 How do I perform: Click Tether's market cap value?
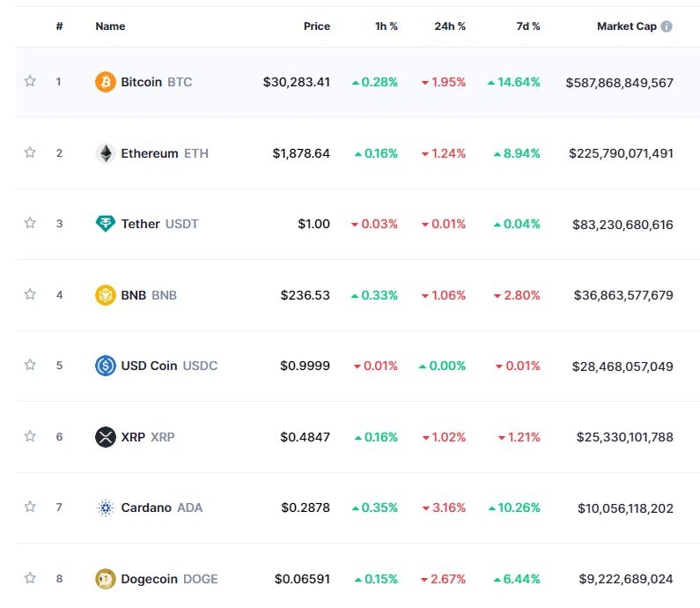[x=623, y=225]
